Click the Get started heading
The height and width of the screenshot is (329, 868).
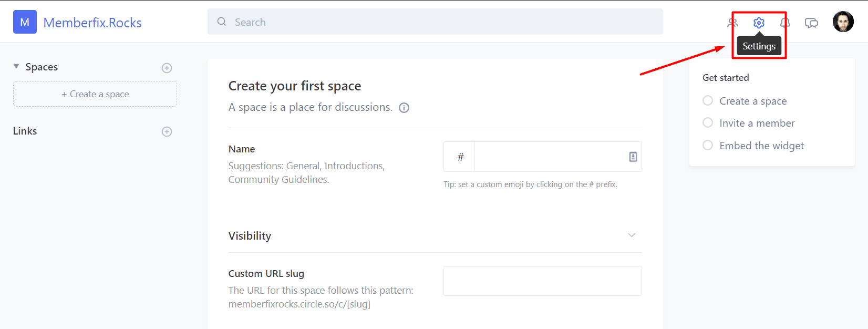point(726,78)
